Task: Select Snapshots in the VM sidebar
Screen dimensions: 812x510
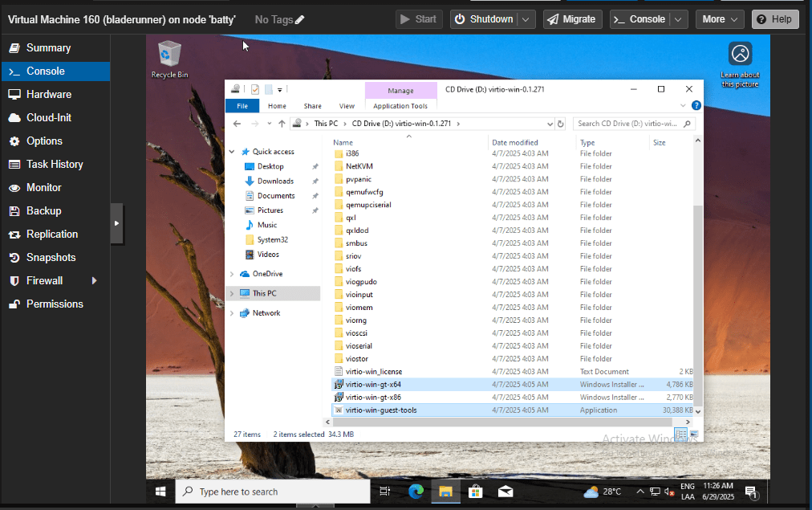Action: click(51, 257)
